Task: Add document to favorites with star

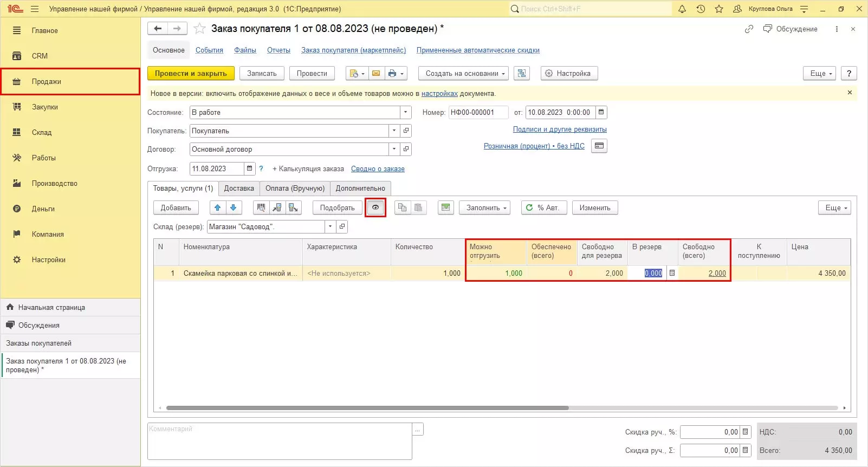Action: 199,29
